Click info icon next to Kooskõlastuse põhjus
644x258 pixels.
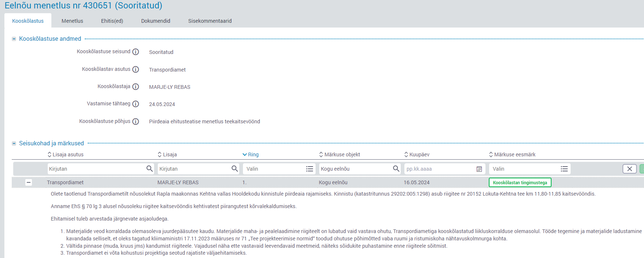click(135, 121)
